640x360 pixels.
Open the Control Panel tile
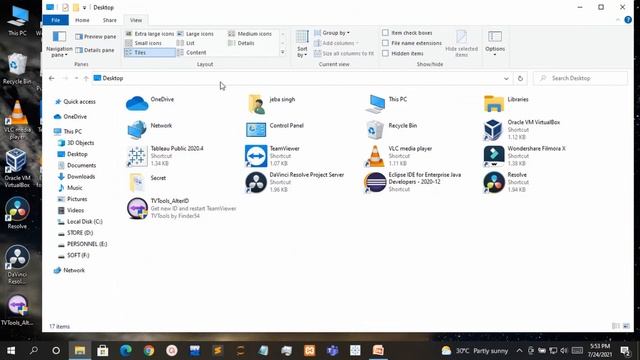click(275, 130)
